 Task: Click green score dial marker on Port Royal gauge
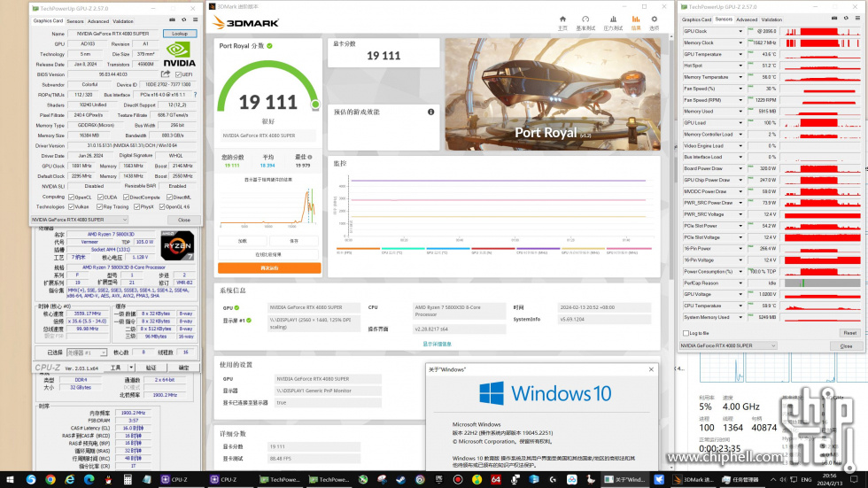315,104
